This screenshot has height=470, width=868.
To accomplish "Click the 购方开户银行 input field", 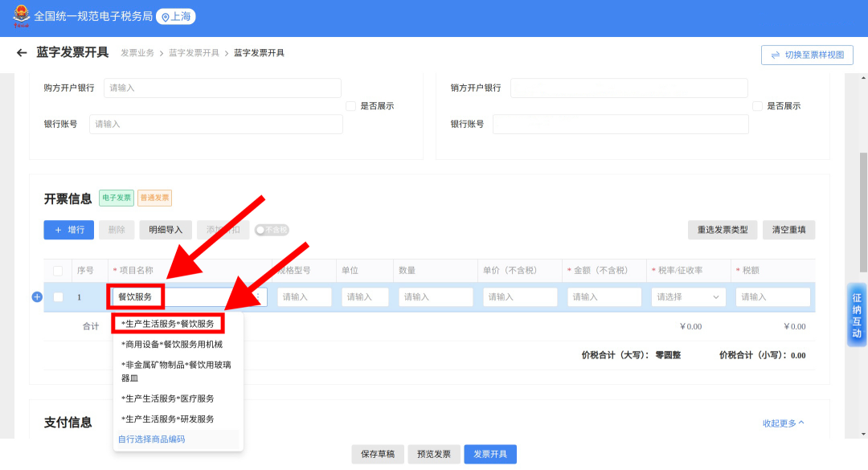I will point(223,88).
